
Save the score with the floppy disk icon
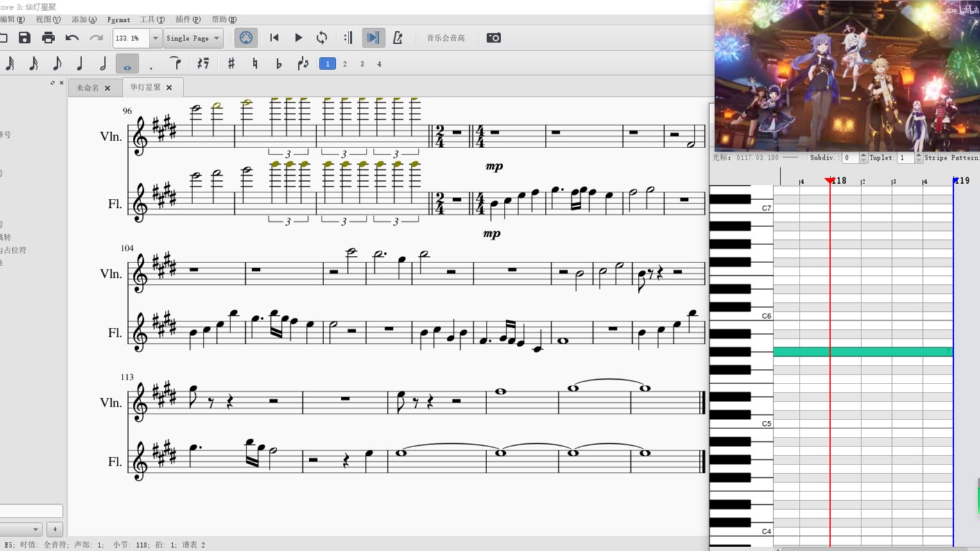tap(24, 38)
